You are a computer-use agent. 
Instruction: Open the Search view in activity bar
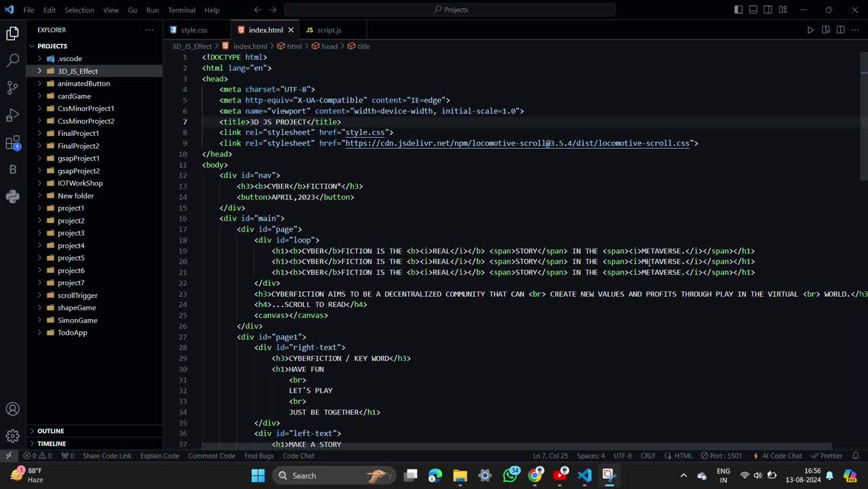pyautogui.click(x=12, y=60)
